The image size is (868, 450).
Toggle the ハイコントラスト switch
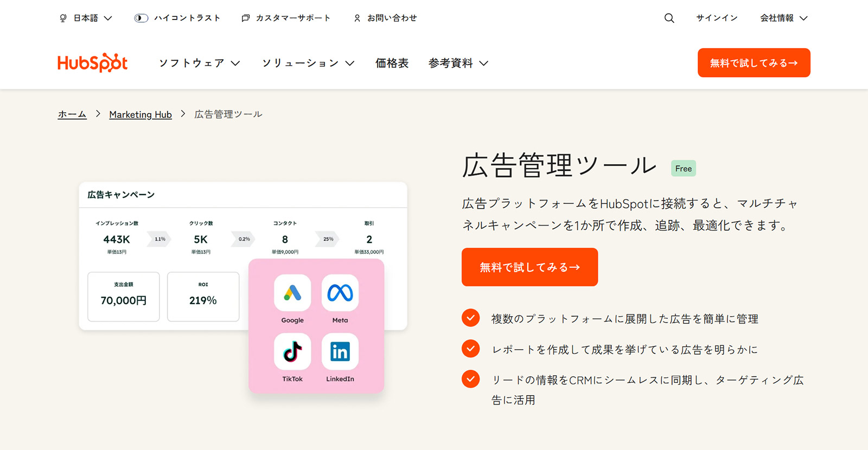coord(141,18)
